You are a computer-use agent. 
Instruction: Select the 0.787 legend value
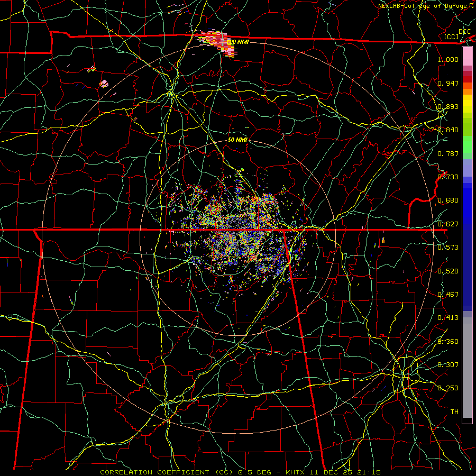click(x=448, y=153)
